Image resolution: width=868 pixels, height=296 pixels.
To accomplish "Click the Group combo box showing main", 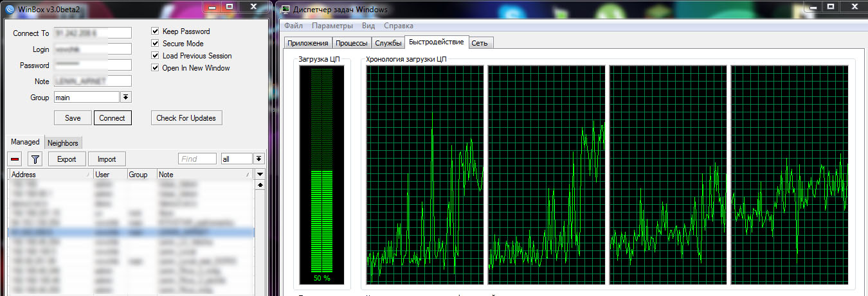I will click(x=86, y=98).
